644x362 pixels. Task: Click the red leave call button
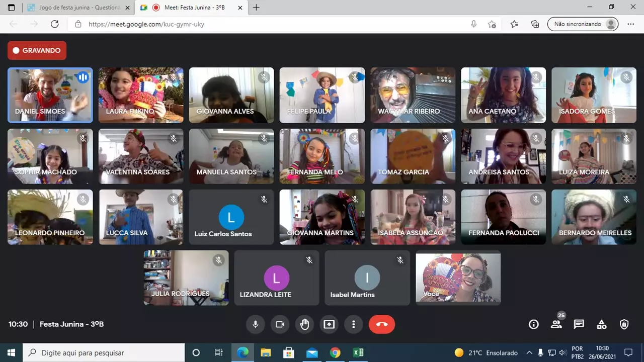tap(382, 324)
